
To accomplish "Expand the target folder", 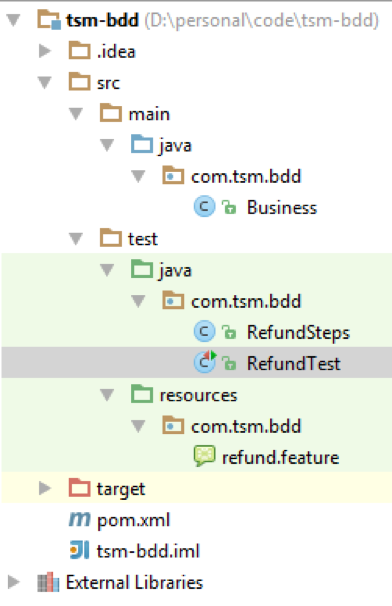I will (45, 489).
